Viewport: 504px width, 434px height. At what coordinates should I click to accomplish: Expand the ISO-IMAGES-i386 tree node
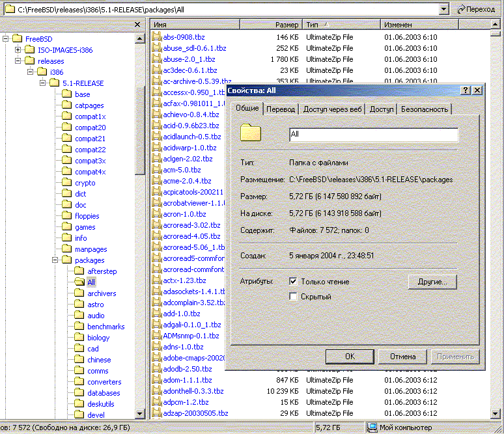point(18,50)
